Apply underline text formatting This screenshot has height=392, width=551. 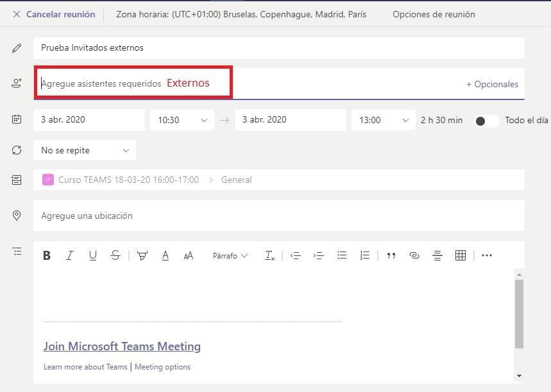click(93, 255)
